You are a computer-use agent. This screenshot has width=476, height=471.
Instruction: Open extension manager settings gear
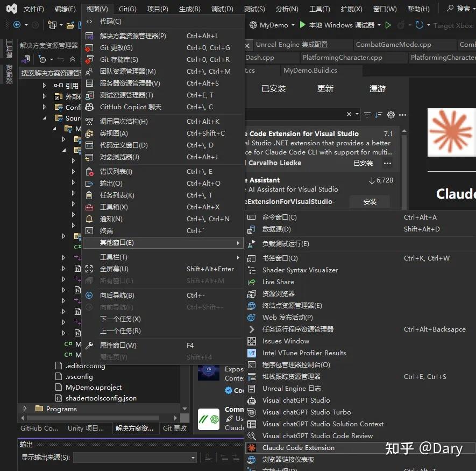(x=391, y=115)
